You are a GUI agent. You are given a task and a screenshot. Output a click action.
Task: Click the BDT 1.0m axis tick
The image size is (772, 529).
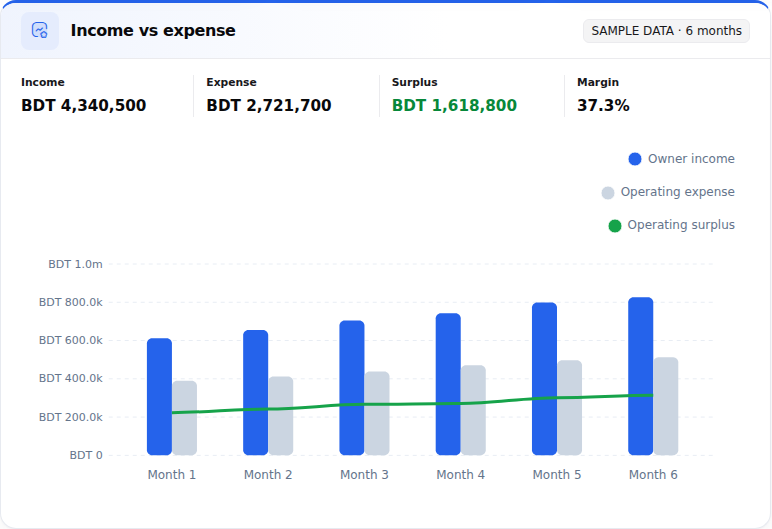point(75,264)
